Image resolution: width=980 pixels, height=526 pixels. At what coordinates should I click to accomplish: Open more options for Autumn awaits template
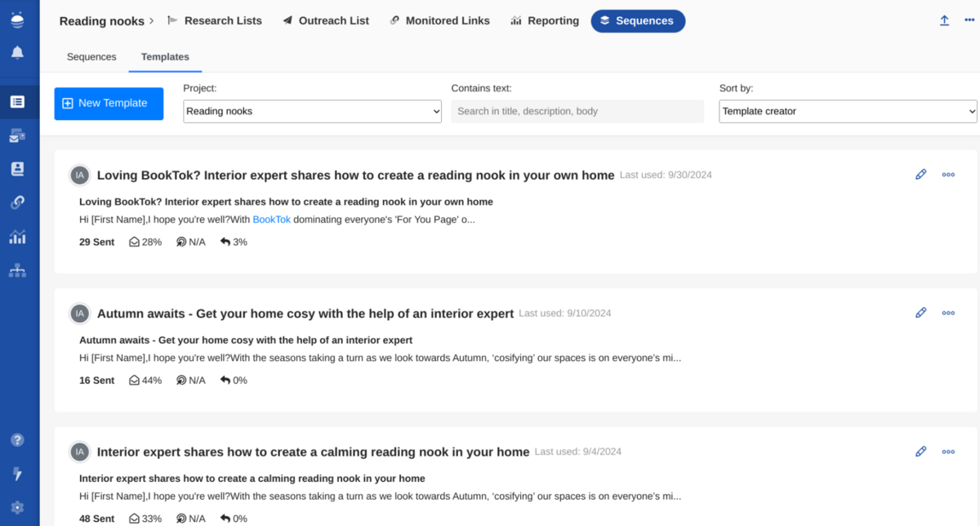(948, 313)
